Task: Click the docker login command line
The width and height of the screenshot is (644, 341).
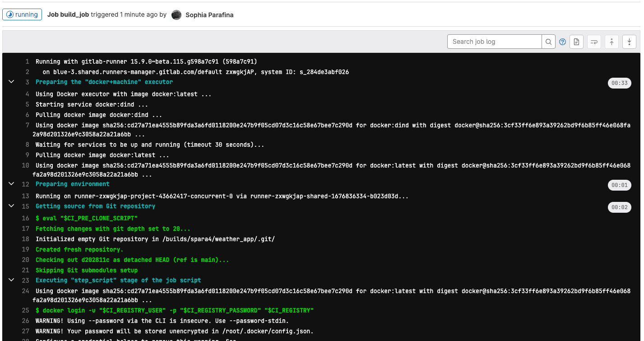Action: pyautogui.click(x=175, y=311)
